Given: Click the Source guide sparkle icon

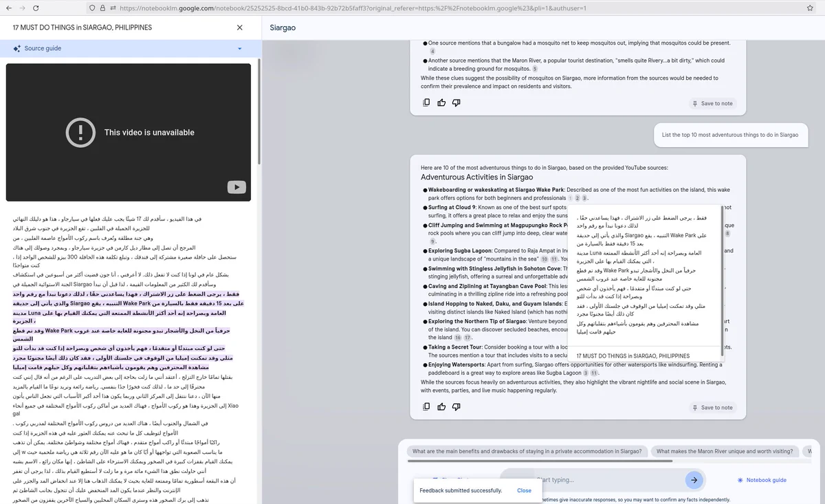Looking at the screenshot, I should pos(16,49).
